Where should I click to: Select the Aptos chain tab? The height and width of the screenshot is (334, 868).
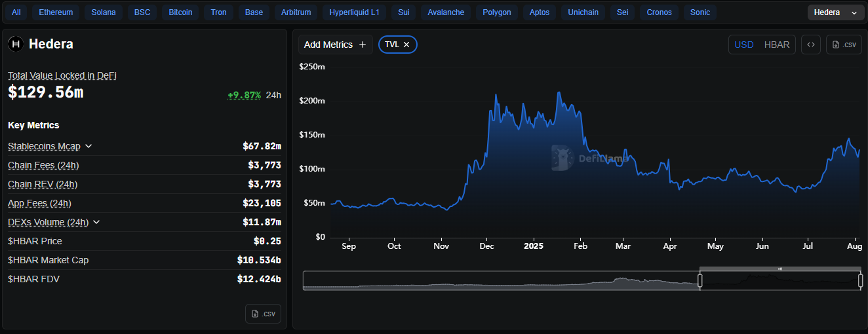540,12
